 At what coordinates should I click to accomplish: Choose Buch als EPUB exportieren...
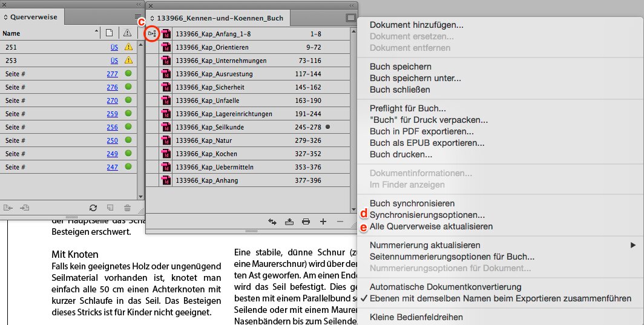(x=427, y=143)
